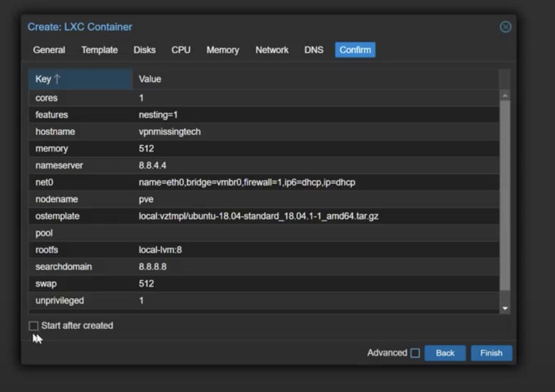Open the Network tab
The height and width of the screenshot is (392, 555).
[272, 50]
